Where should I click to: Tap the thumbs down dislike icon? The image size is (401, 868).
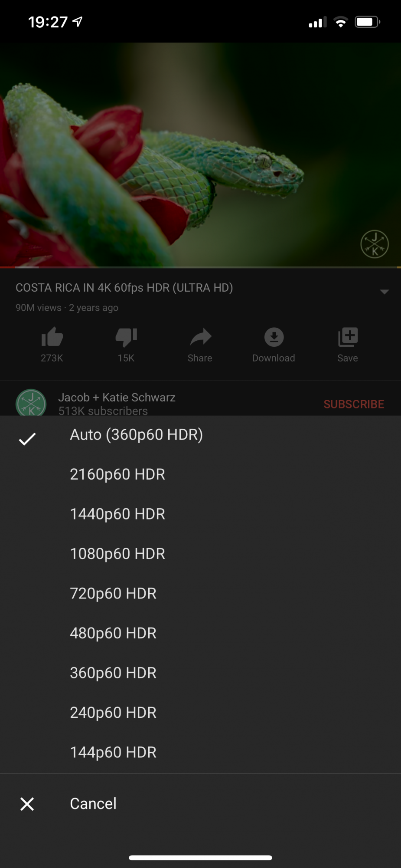tap(126, 337)
